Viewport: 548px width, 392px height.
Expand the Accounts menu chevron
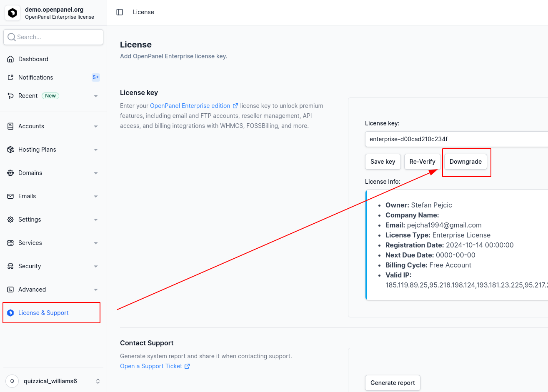click(x=96, y=126)
